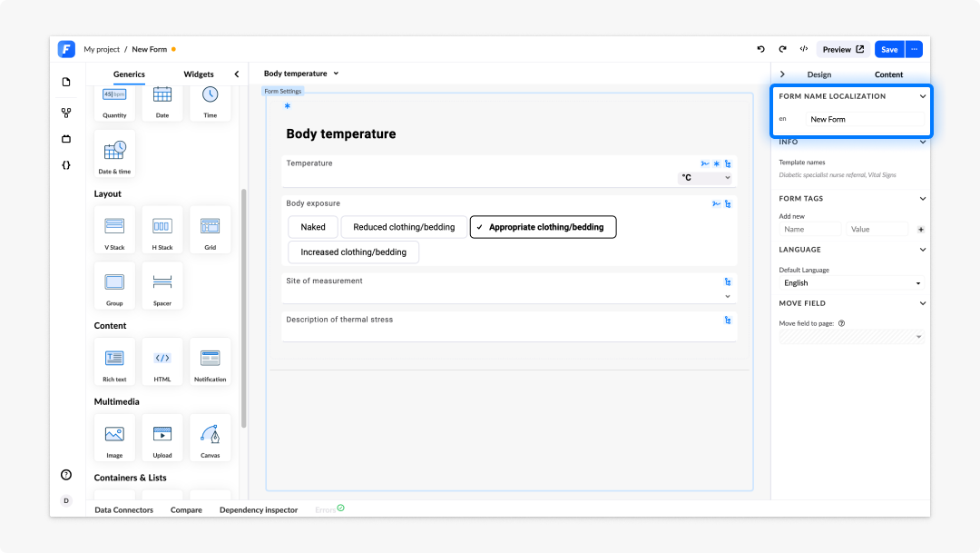Switch to the Content tab
980x553 pixels.
[888, 74]
